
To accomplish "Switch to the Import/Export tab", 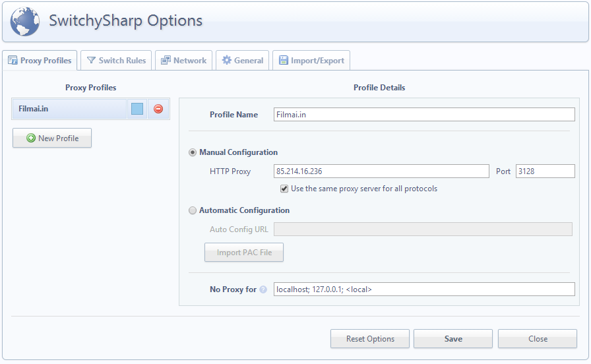I will point(311,60).
